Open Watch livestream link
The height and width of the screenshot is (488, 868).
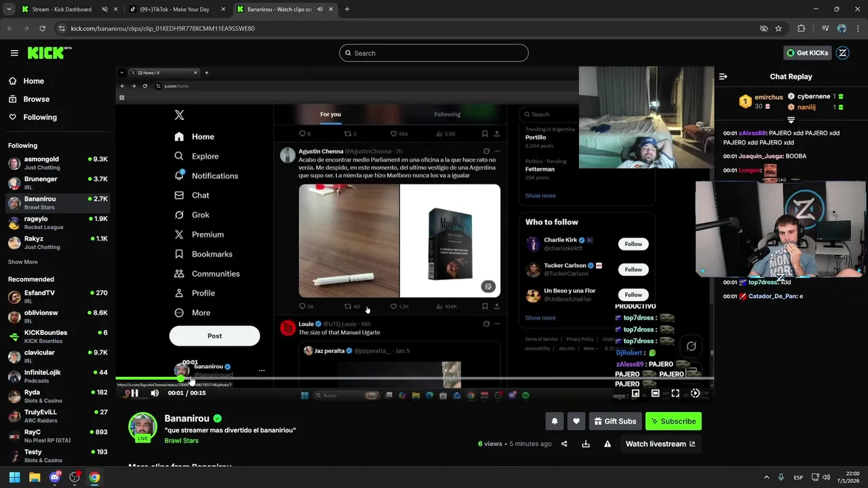[x=660, y=444]
